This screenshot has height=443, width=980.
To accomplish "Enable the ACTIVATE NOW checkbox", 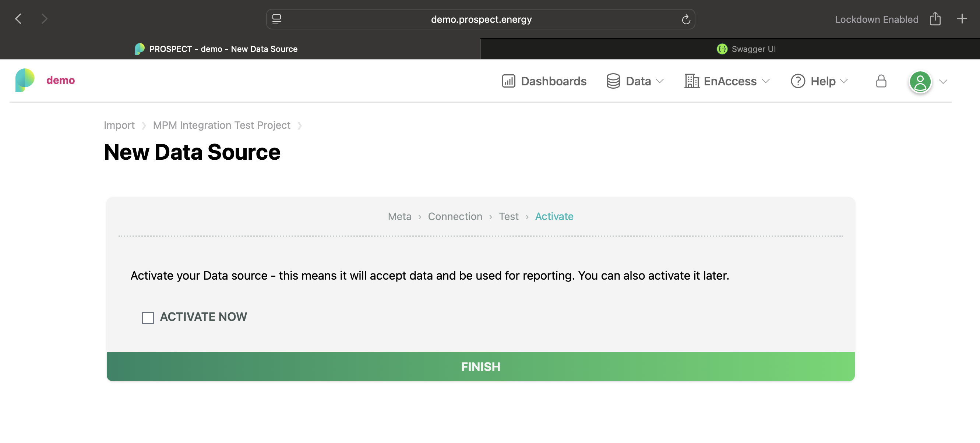I will point(148,317).
